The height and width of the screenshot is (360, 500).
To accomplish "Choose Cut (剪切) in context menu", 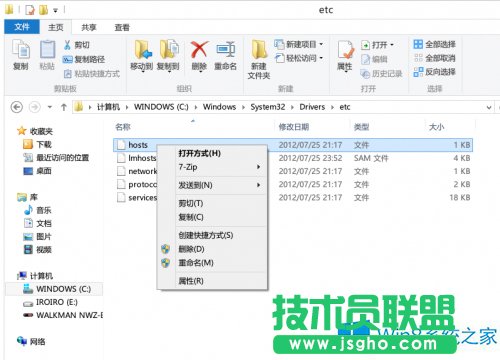I will tap(212, 203).
